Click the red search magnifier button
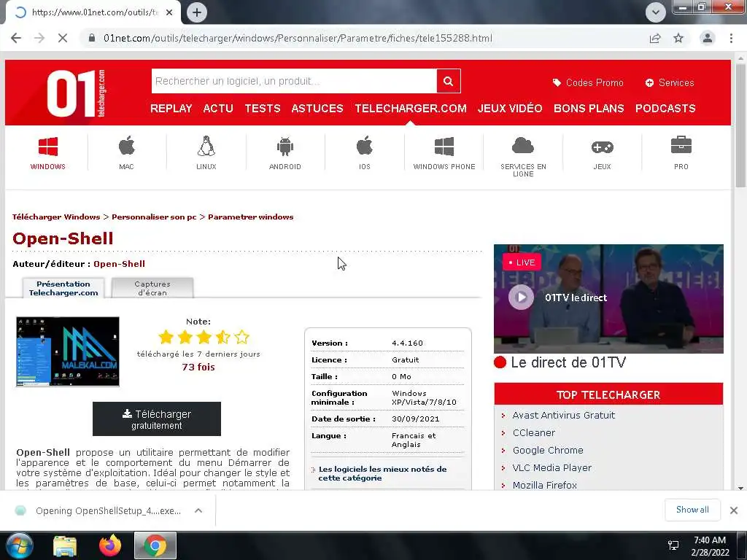The width and height of the screenshot is (747, 560). click(x=449, y=81)
